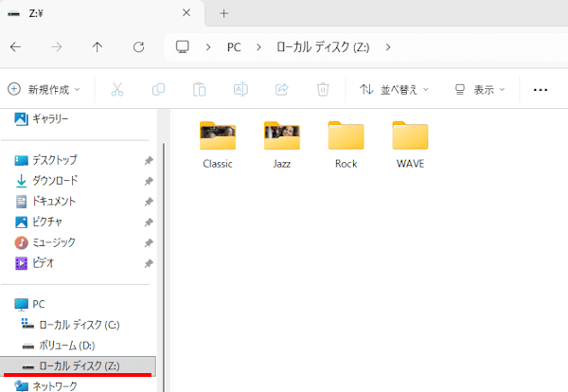Viewport: 568px width, 392px height.
Task: Close the Z:¥ tab
Action: coord(186,13)
